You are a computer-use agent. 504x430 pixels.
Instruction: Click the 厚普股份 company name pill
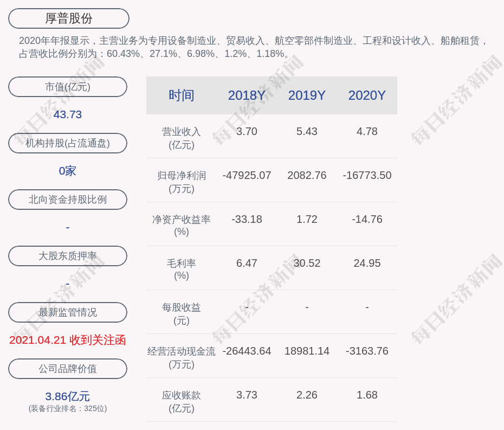click(68, 18)
